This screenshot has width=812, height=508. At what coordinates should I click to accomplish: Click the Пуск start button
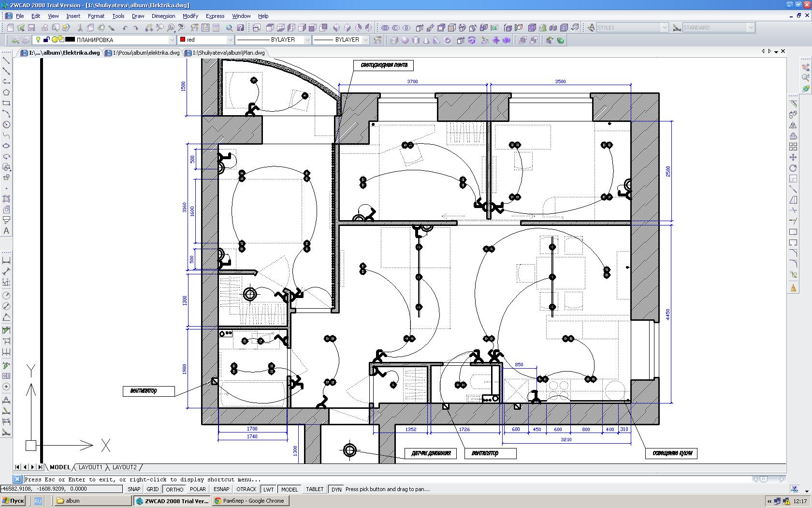[x=13, y=501]
